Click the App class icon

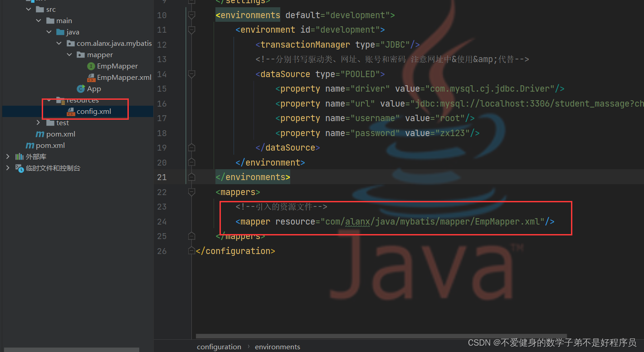tap(81, 89)
